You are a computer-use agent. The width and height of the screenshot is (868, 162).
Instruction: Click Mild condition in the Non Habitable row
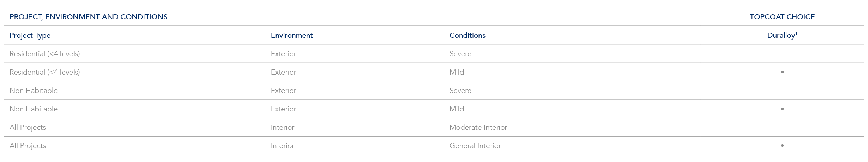click(457, 109)
